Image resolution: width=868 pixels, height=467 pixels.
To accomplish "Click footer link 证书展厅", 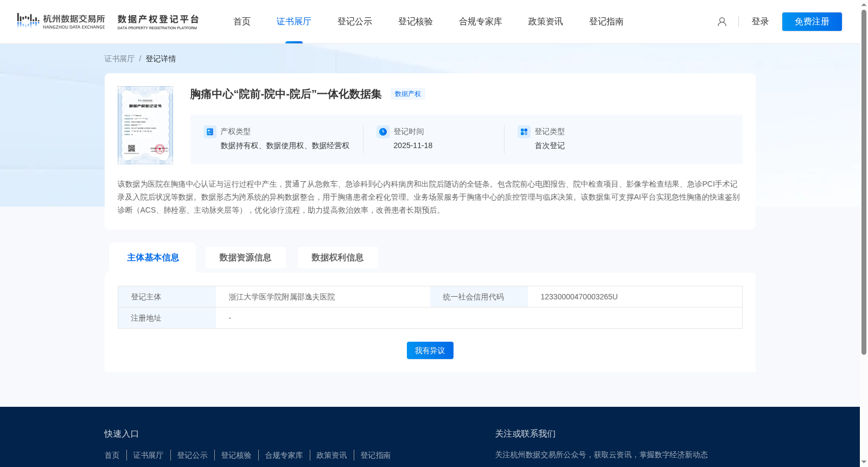I will coord(148,455).
